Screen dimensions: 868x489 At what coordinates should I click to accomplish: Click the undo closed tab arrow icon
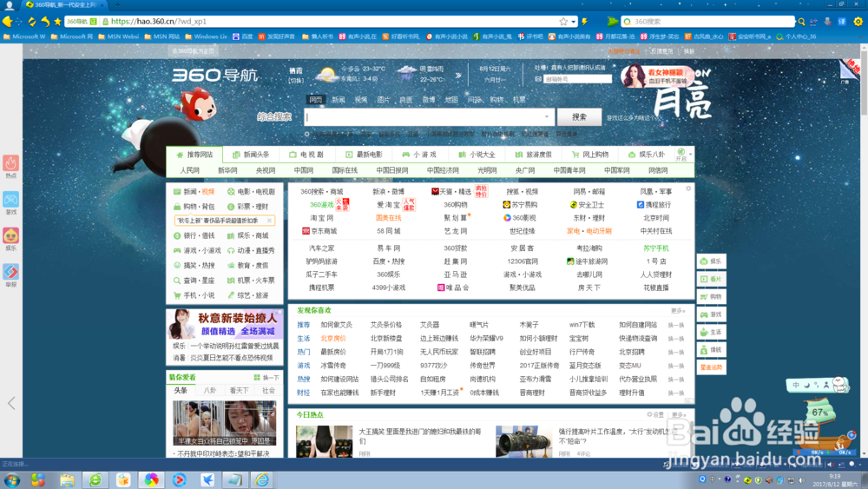pos(45,22)
